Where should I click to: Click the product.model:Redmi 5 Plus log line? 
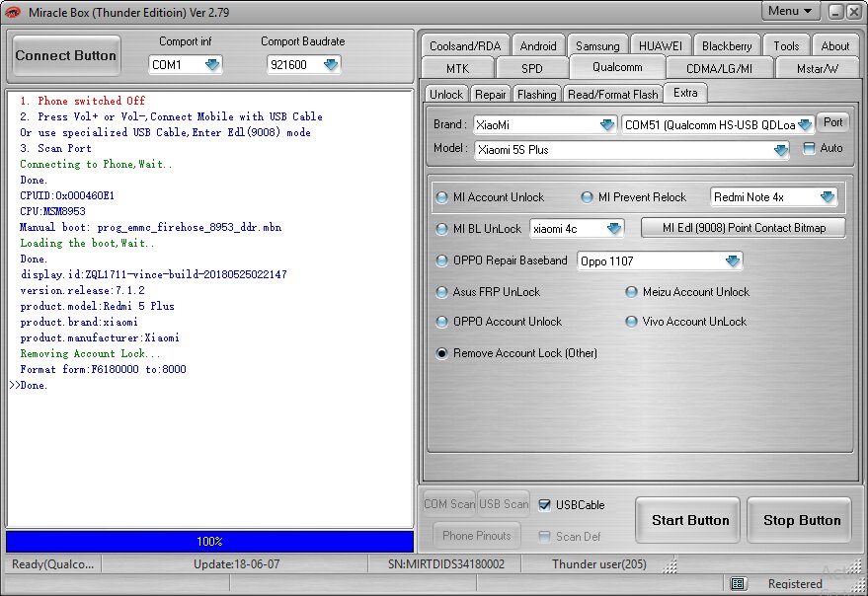pos(98,306)
